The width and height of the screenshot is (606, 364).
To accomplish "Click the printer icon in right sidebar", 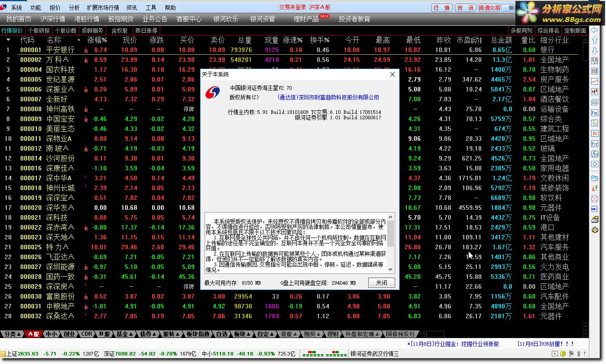I will click(x=595, y=220).
